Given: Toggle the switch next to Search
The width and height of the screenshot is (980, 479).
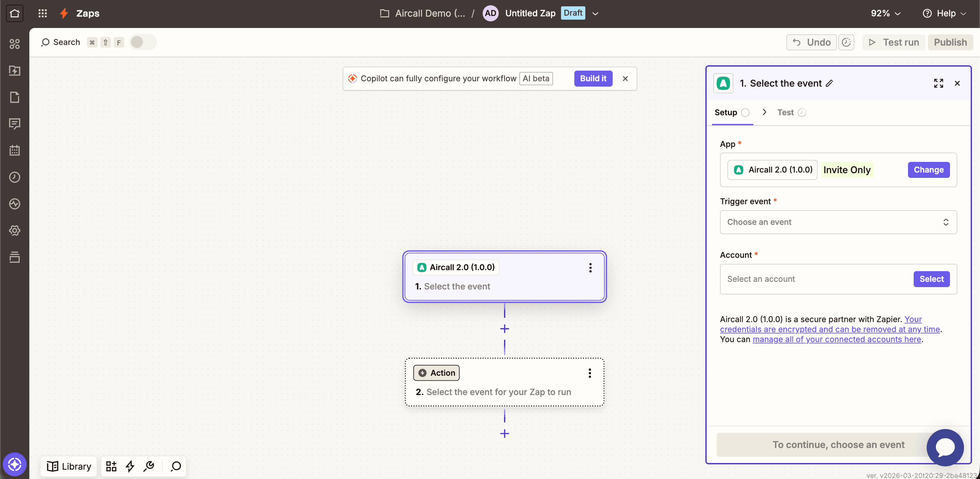Looking at the screenshot, I should (142, 42).
